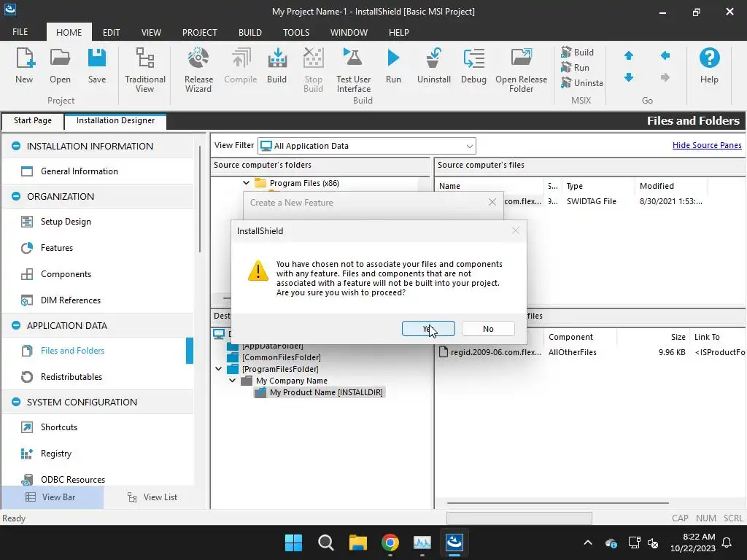Image resolution: width=747 pixels, height=560 pixels.
Task: Click the Hide Source Panes link
Action: pos(707,145)
